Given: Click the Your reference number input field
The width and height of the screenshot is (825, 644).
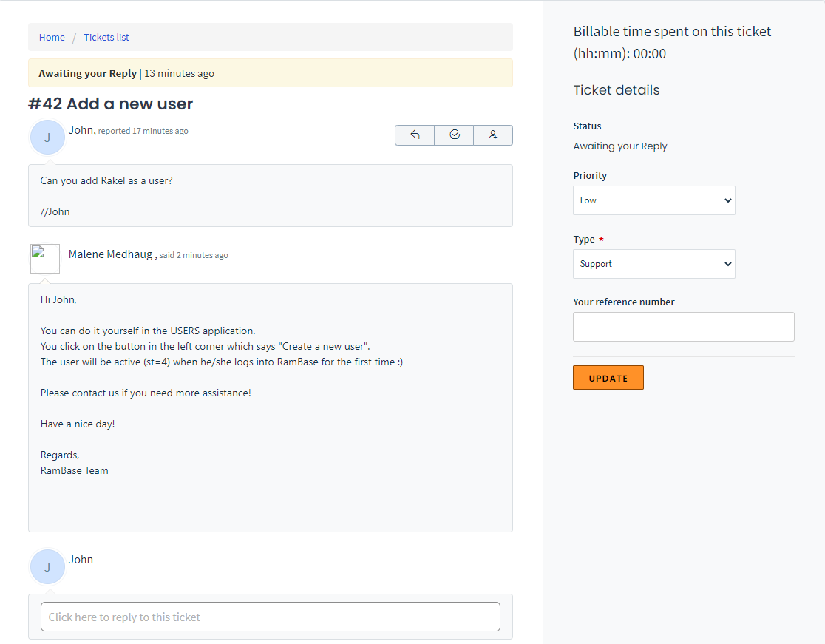Looking at the screenshot, I should click(x=683, y=326).
